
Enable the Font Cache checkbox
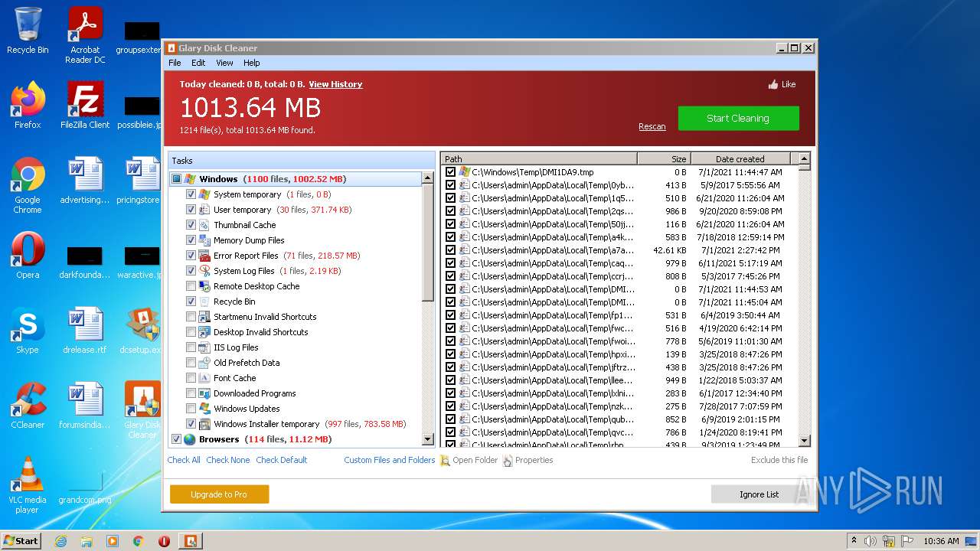tap(191, 378)
